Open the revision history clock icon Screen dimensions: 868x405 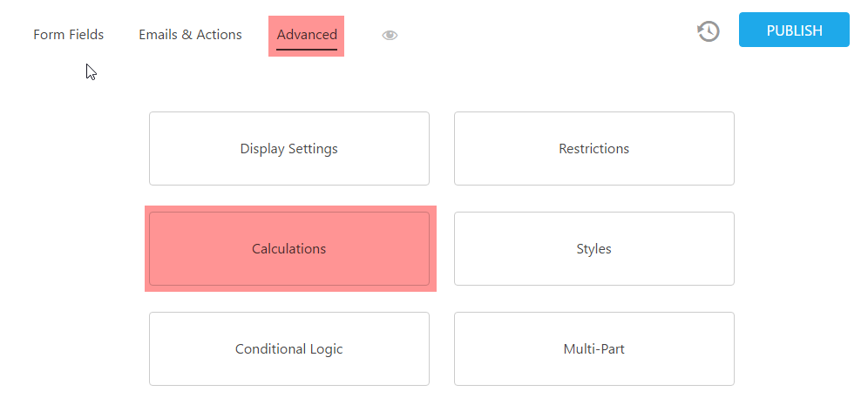(x=709, y=31)
